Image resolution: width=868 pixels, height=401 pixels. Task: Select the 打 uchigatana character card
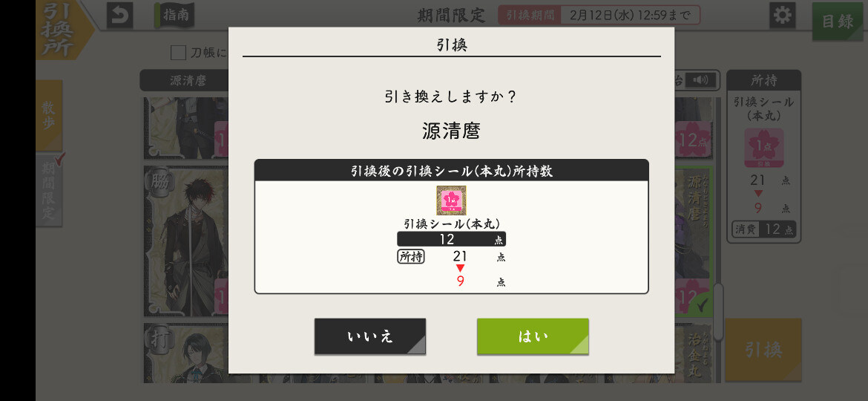[x=186, y=353]
